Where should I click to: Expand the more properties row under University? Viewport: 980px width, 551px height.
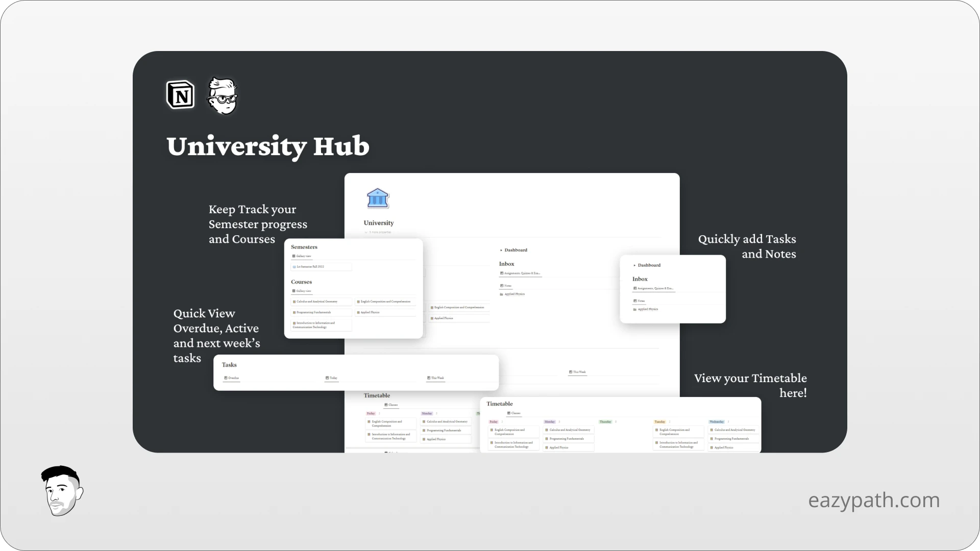(378, 232)
